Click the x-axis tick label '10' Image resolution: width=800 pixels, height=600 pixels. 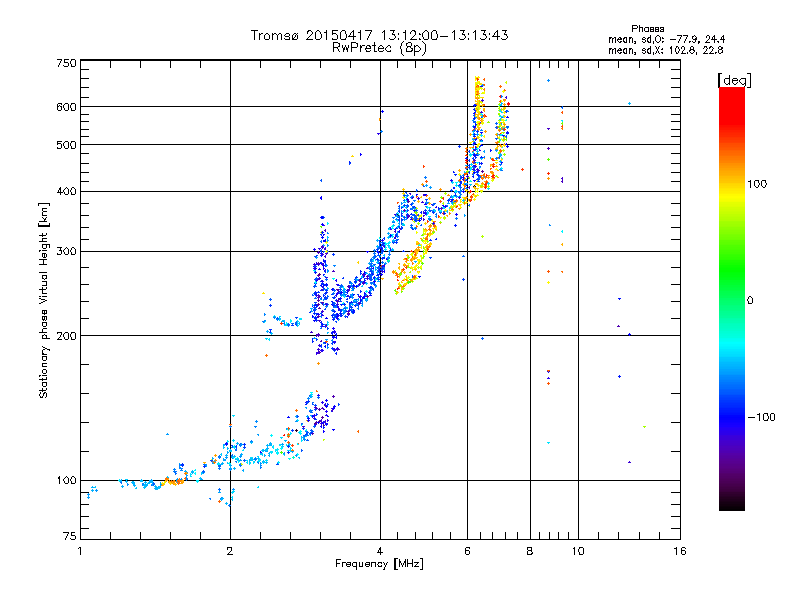578,551
